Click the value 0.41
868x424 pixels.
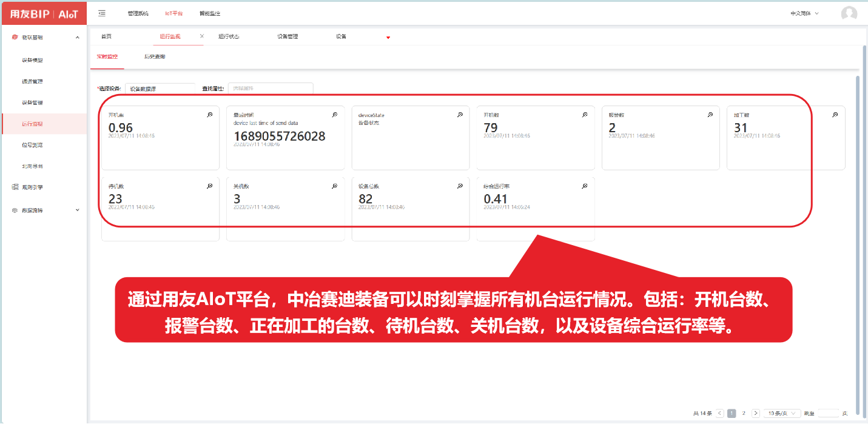click(x=496, y=199)
